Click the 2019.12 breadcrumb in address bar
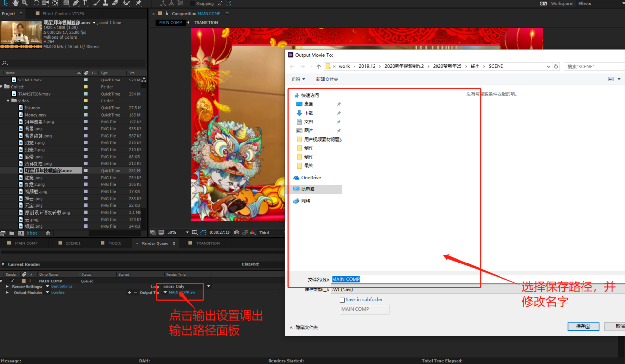The width and height of the screenshot is (625, 364). [x=367, y=66]
